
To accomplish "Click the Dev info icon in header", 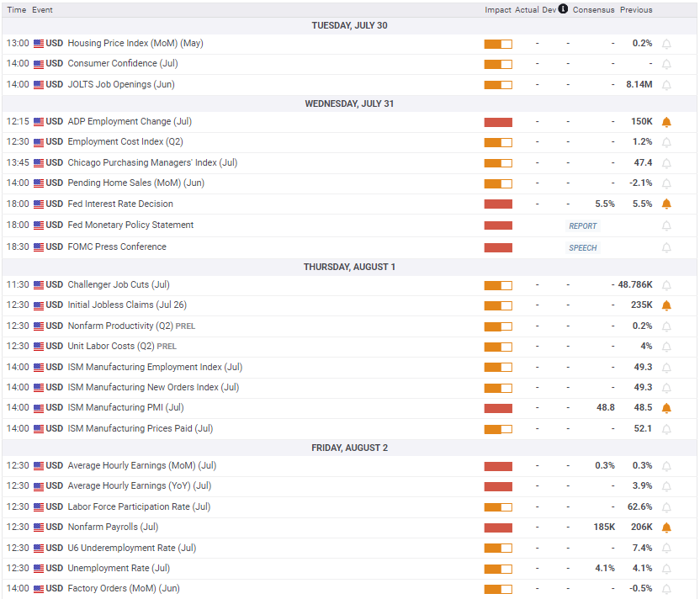I will pos(563,8).
